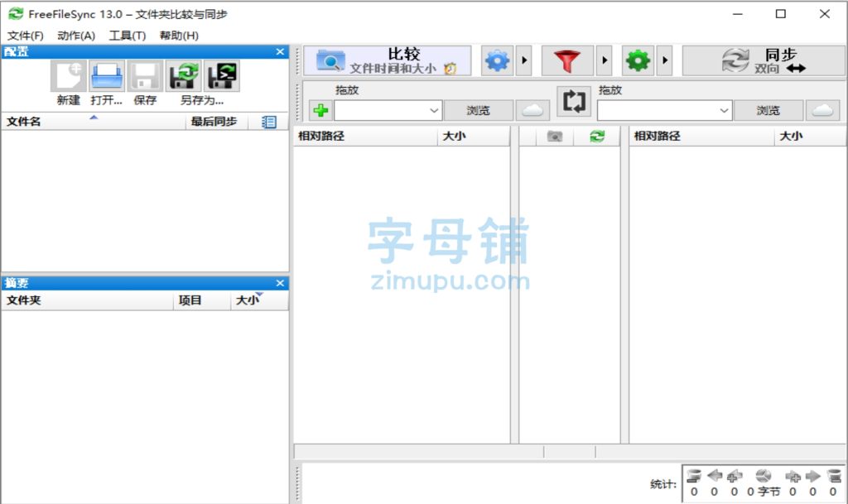Viewport: 848px width, 504px height.
Task: Maximize the FreeFileSync window
Action: (781, 14)
